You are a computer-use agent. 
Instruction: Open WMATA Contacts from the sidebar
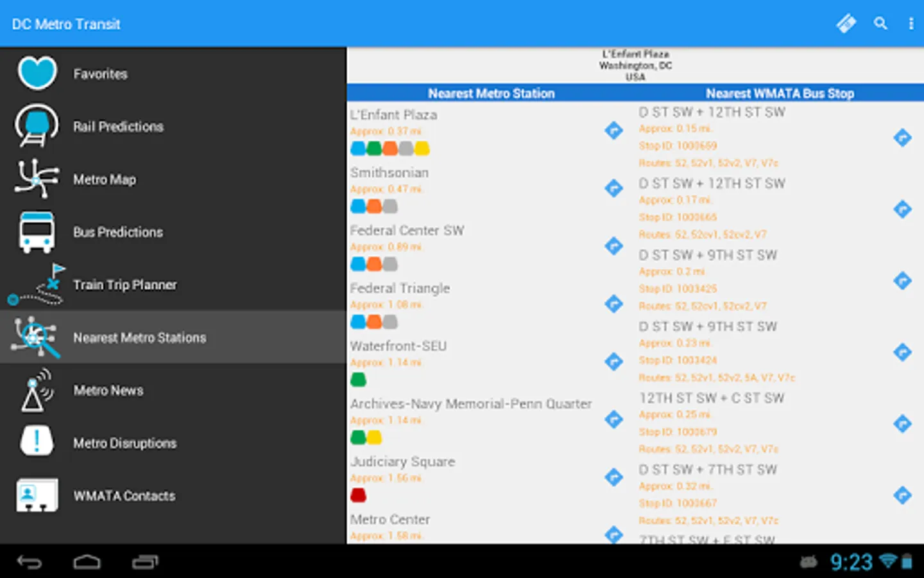point(173,495)
